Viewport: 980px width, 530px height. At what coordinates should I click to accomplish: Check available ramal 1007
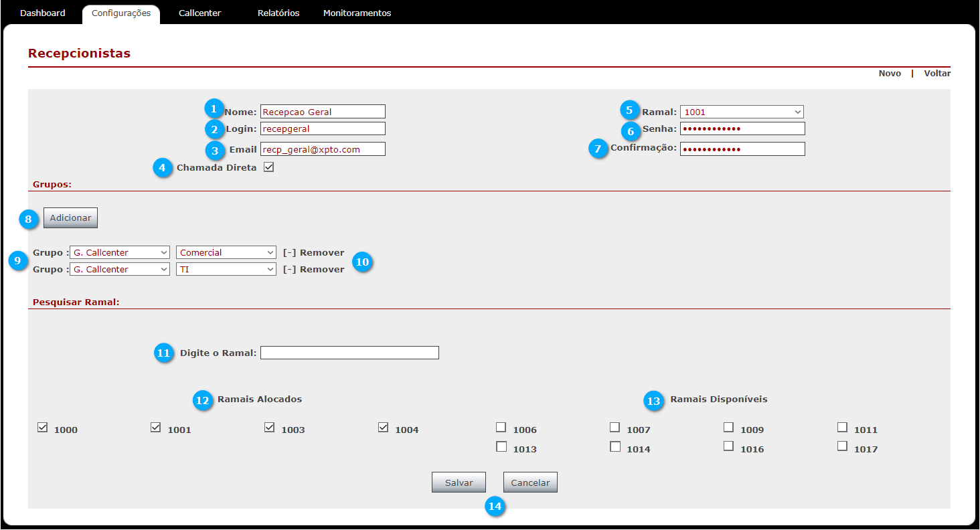615,427
